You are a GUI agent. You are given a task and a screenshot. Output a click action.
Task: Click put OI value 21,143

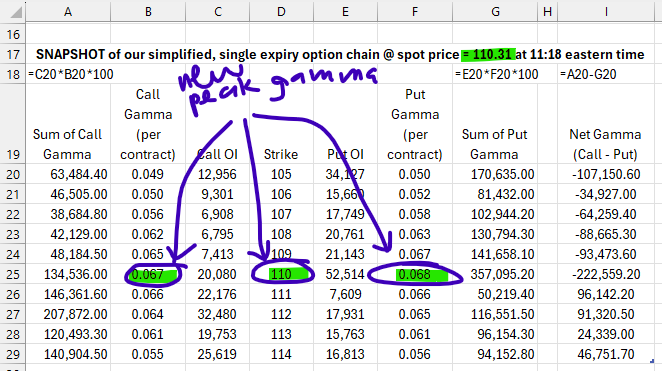[x=345, y=254]
